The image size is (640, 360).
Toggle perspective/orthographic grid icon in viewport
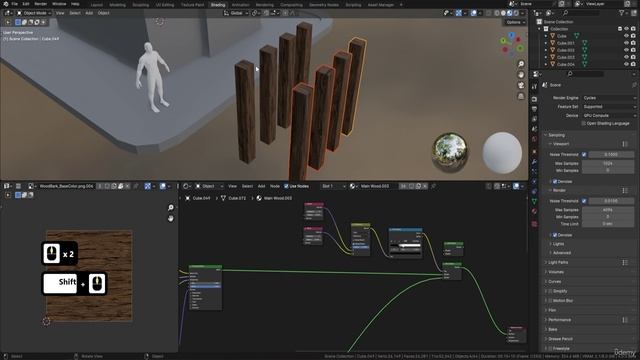click(x=521, y=96)
